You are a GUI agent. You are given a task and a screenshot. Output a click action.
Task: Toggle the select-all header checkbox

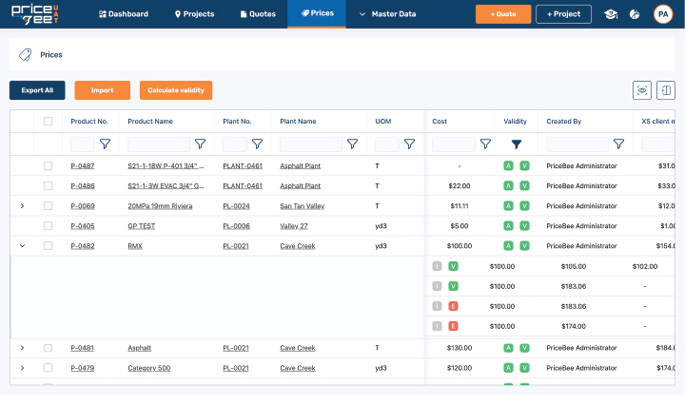(48, 121)
